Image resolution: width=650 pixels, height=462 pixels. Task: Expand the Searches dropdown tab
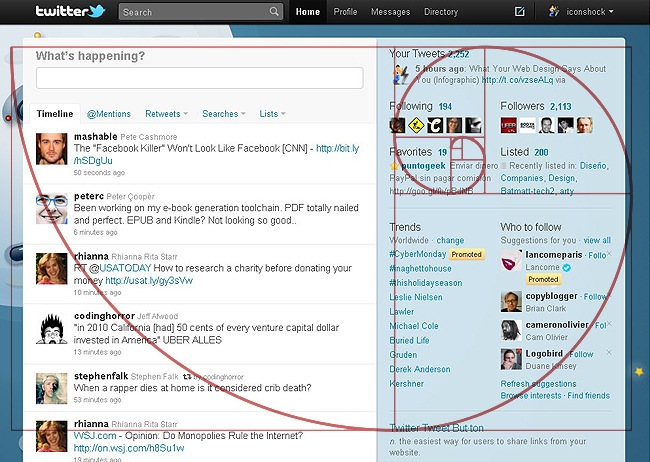click(x=224, y=114)
